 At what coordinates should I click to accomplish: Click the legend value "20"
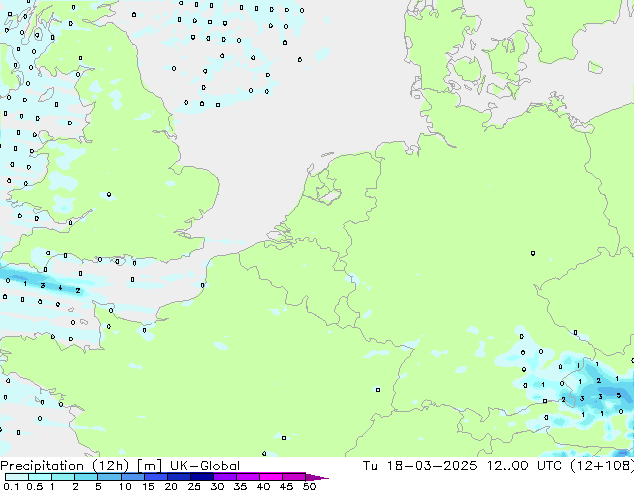click(171, 486)
